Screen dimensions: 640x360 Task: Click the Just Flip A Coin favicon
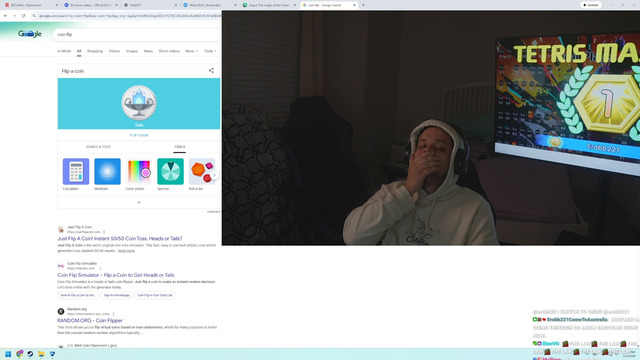(61, 229)
